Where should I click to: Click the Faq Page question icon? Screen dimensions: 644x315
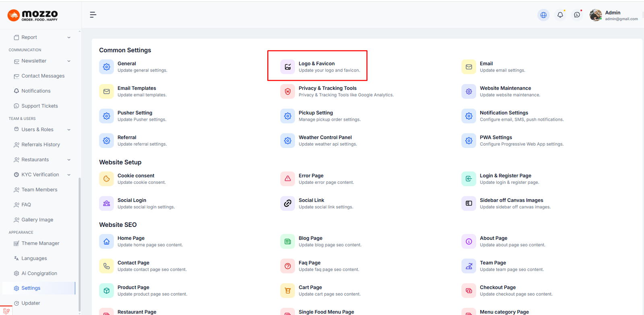click(288, 266)
